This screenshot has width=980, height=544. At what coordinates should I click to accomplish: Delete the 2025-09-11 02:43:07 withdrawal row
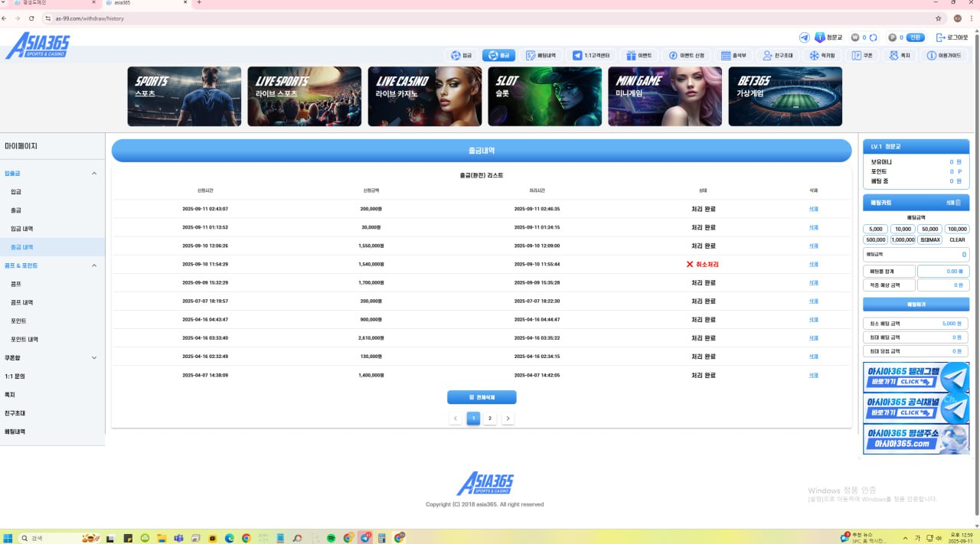(813, 209)
